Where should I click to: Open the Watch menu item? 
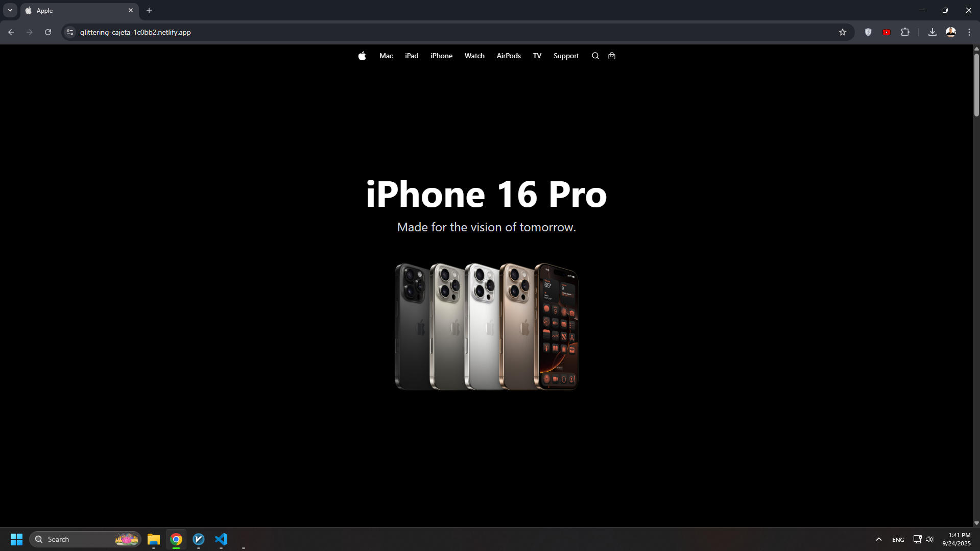[x=474, y=56]
